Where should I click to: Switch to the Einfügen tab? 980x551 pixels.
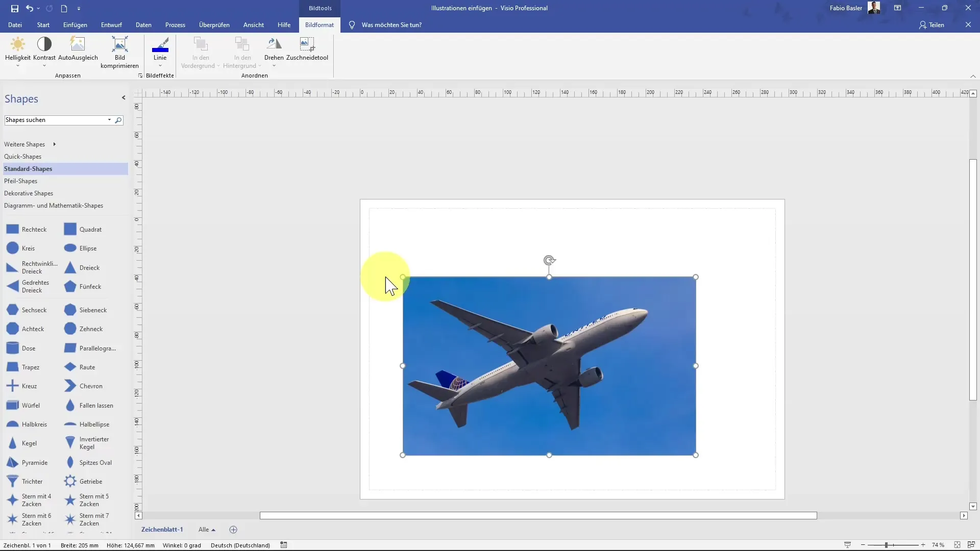75,25
